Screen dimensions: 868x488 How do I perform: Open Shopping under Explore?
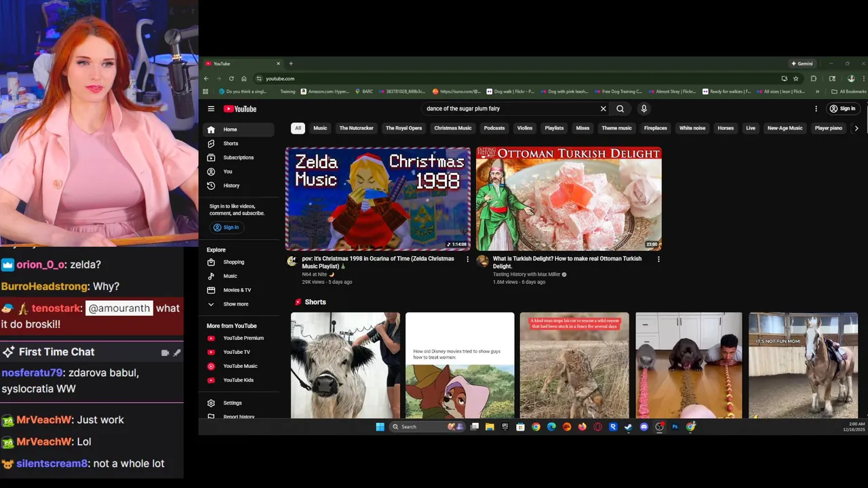pyautogui.click(x=239, y=262)
